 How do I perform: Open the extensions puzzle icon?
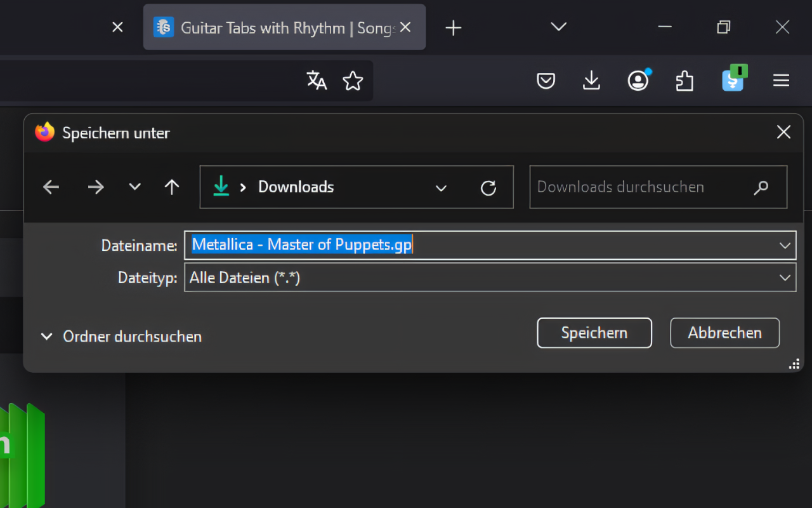[x=684, y=81]
